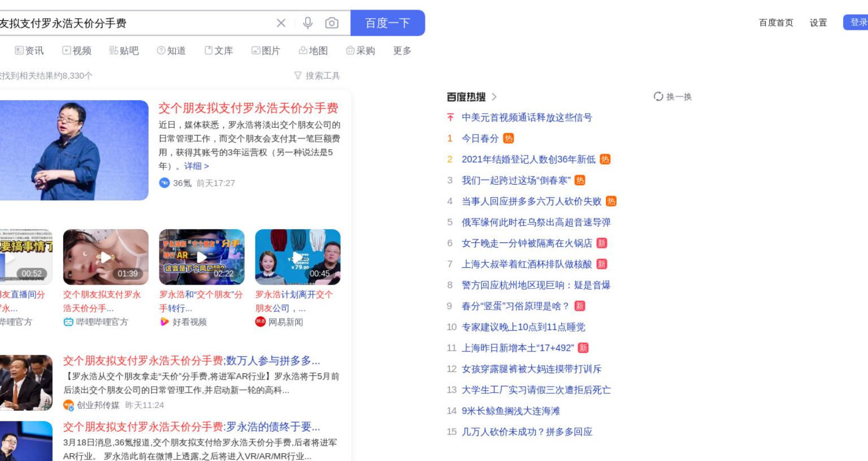Open 搜索工具 filter options
Viewport: 868px width, 461px height.
[317, 75]
